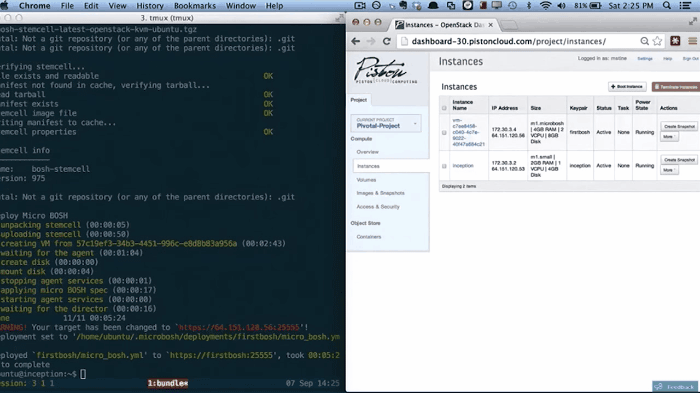Open the Time Machine menu bar icon
The width and height of the screenshot is (700, 393).
coord(512,6)
